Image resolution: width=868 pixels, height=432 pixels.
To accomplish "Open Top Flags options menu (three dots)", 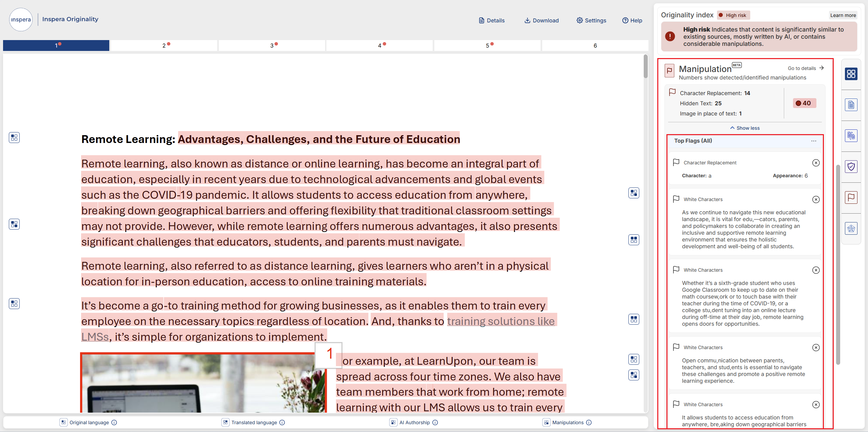I will click(x=814, y=141).
